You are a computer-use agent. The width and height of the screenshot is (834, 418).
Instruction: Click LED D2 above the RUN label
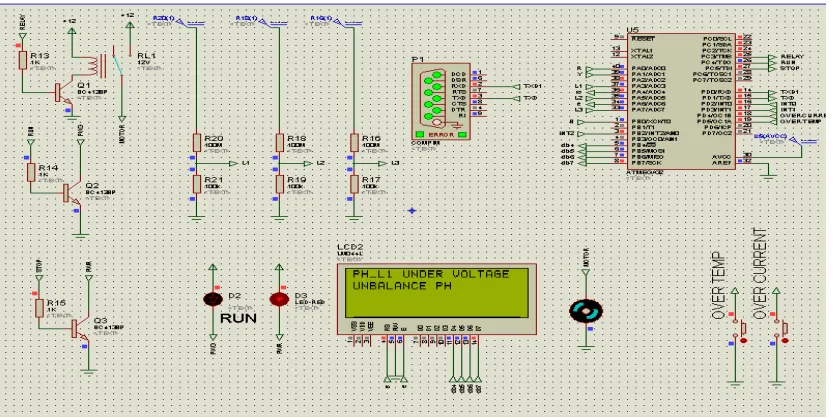coord(213,299)
